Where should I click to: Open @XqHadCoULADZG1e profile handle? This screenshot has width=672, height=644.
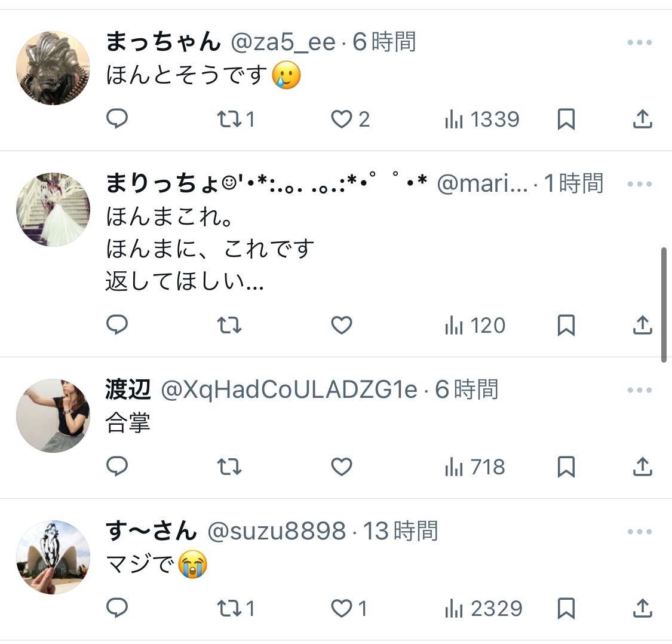point(289,390)
